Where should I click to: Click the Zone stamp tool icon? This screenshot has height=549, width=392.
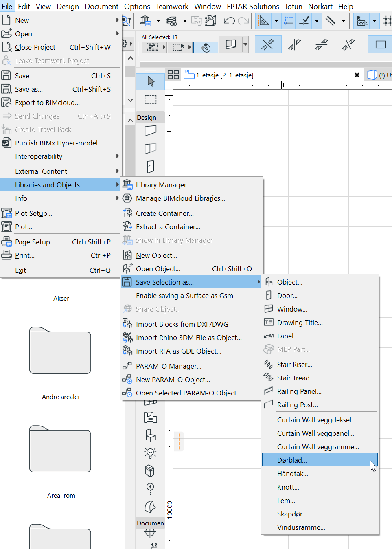pos(151,417)
